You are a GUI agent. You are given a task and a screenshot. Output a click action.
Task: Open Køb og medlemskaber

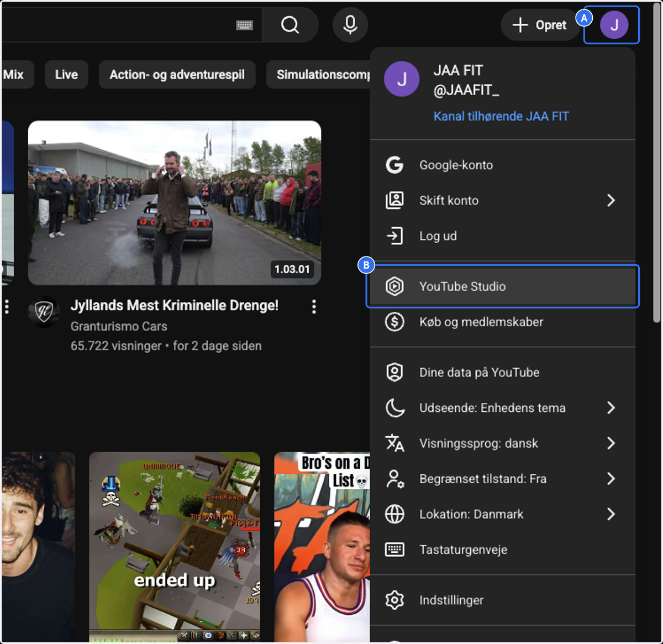pos(503,322)
